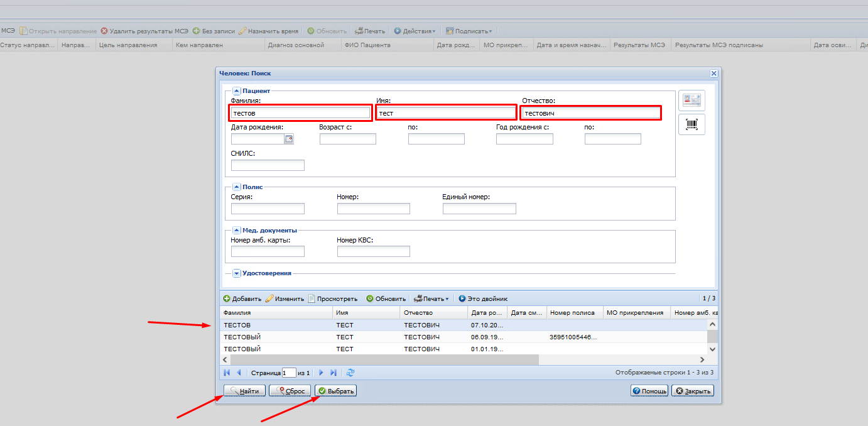
Task: Go to the next page of results
Action: [x=321, y=373]
